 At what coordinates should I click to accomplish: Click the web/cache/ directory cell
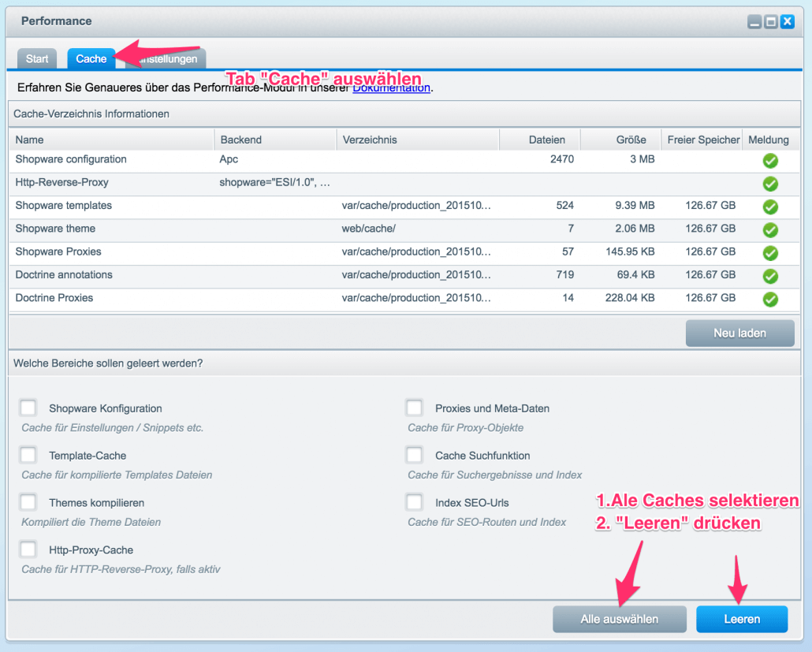click(368, 229)
